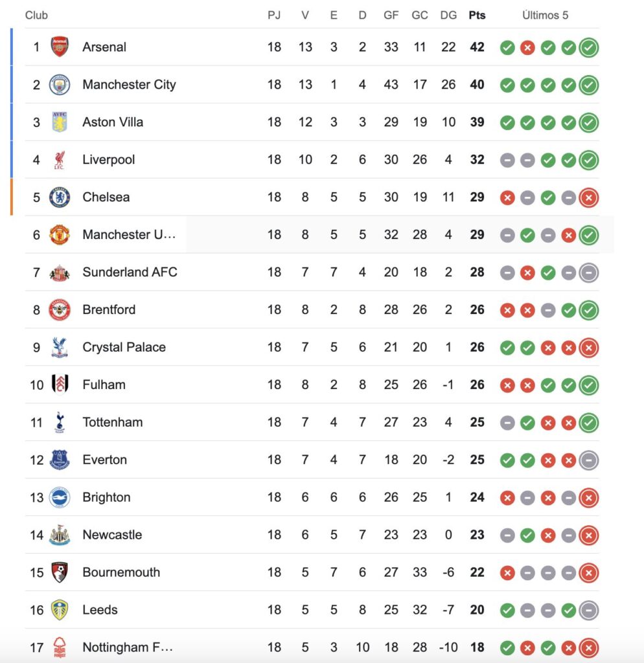
Task: Select the Newcastle club crest
Action: [x=60, y=535]
